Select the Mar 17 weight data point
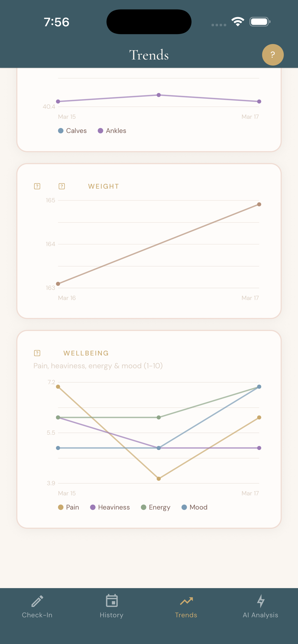 259,204
